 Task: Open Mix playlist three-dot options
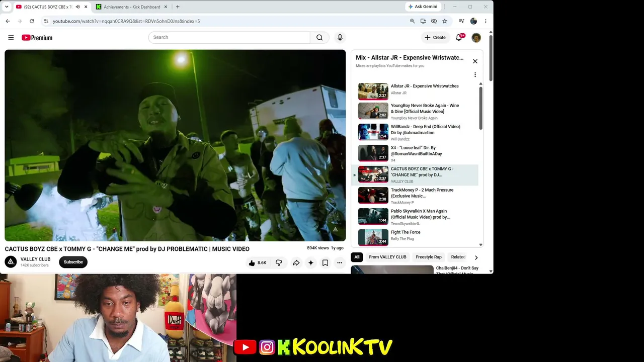coord(475,75)
